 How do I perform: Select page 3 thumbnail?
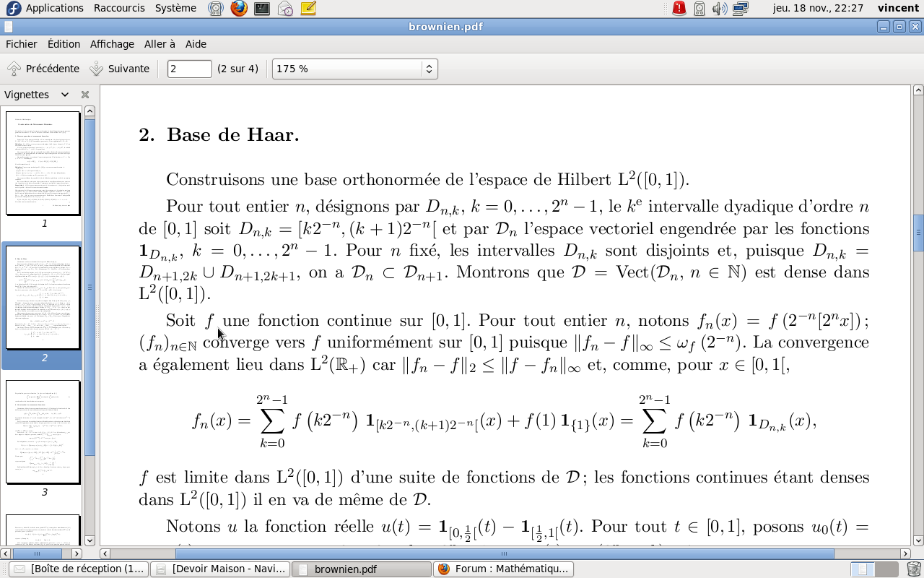click(43, 432)
